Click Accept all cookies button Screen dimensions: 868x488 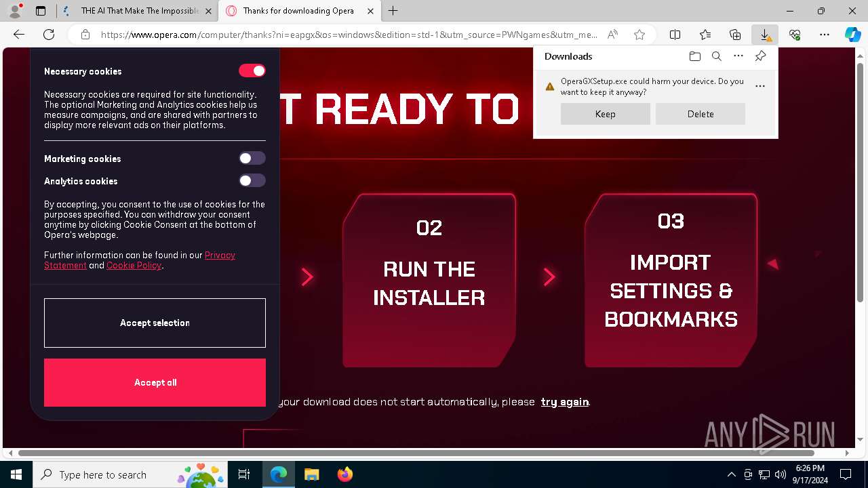(155, 382)
